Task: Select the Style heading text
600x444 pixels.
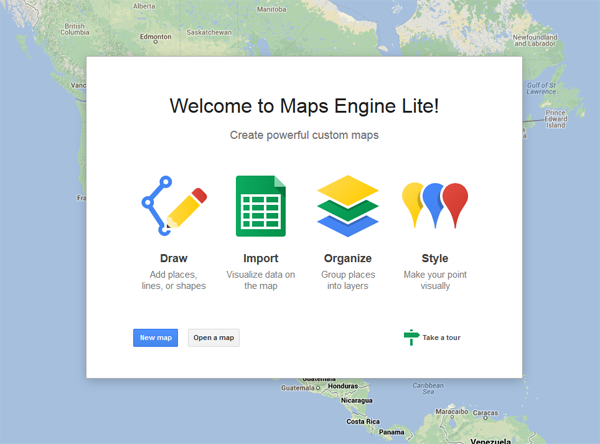Action: pos(435,259)
